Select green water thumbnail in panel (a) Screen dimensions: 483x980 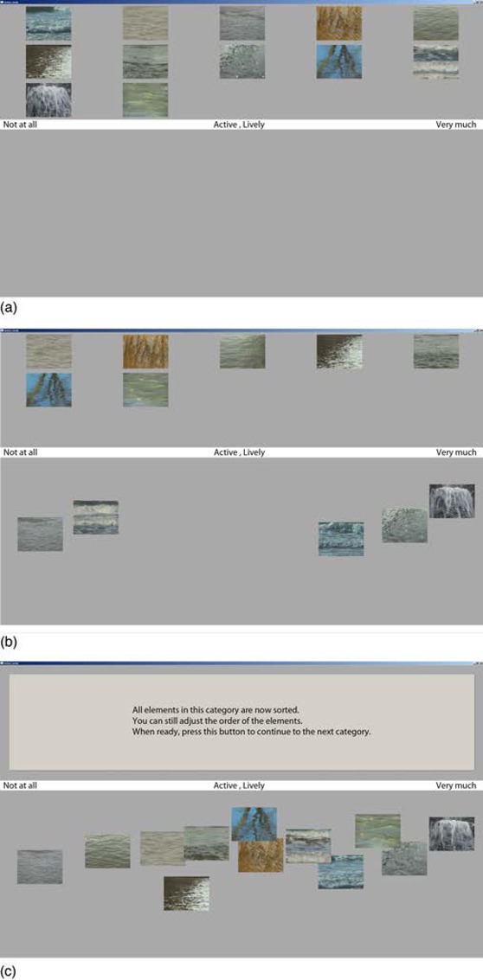pyautogui.click(x=145, y=100)
